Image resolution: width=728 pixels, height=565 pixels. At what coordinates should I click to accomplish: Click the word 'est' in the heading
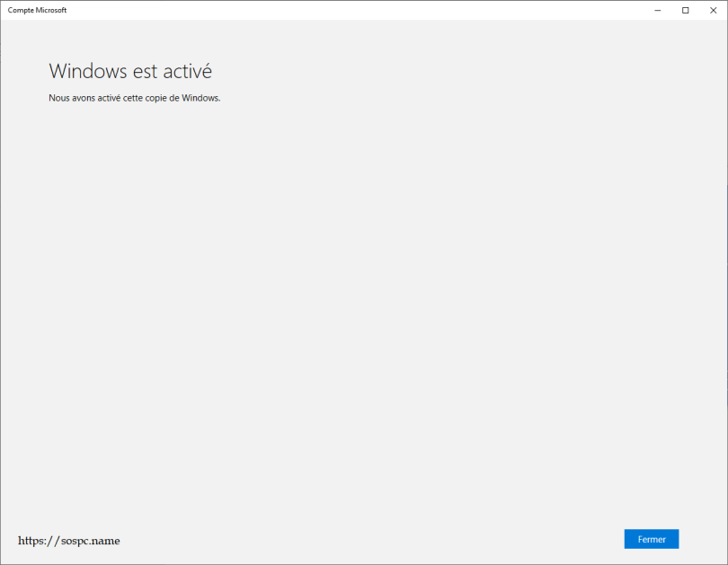(145, 72)
